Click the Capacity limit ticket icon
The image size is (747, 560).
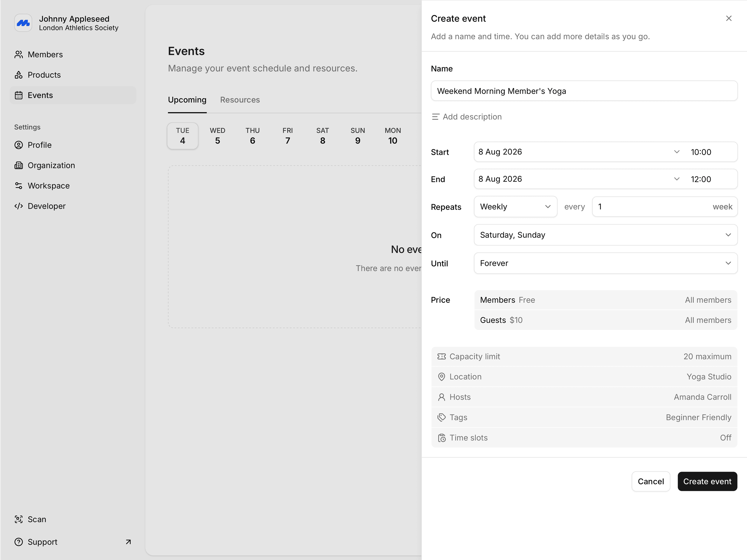click(x=441, y=356)
